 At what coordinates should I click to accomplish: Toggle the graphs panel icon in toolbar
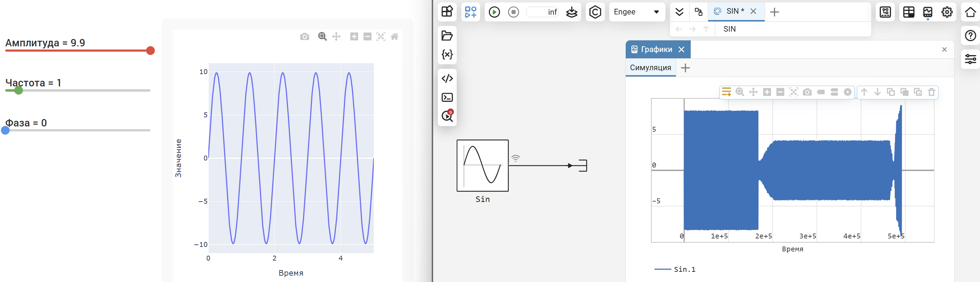tap(927, 12)
